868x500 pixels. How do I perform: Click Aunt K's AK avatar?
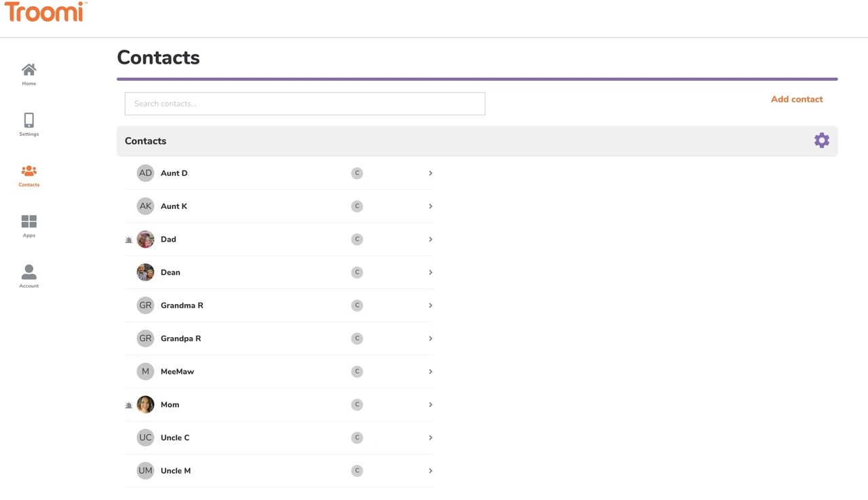pos(145,206)
